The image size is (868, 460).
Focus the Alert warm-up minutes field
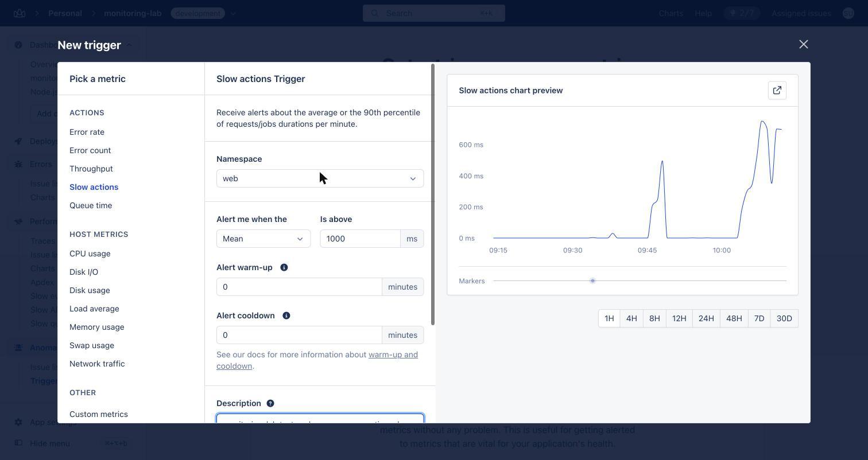(x=299, y=287)
